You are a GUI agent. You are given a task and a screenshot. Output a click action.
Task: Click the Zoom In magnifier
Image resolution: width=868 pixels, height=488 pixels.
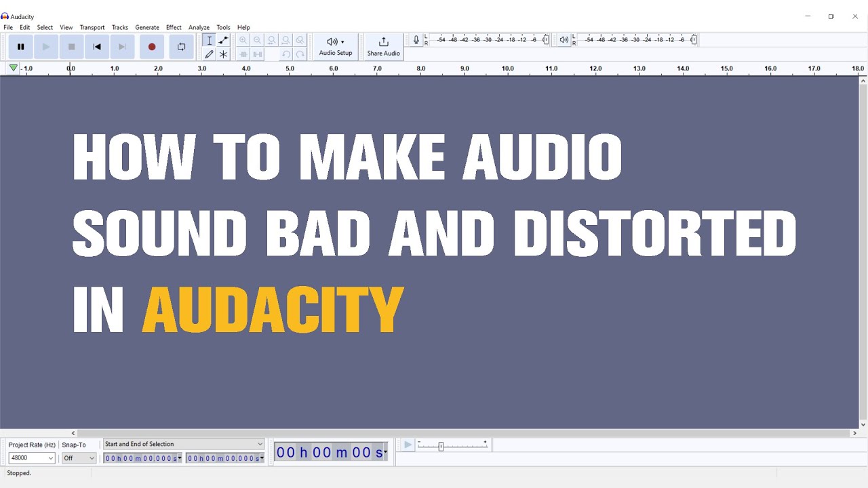pyautogui.click(x=243, y=41)
